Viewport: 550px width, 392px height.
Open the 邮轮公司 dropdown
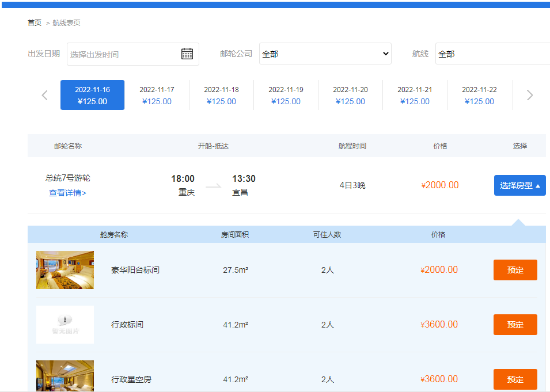[x=325, y=54]
